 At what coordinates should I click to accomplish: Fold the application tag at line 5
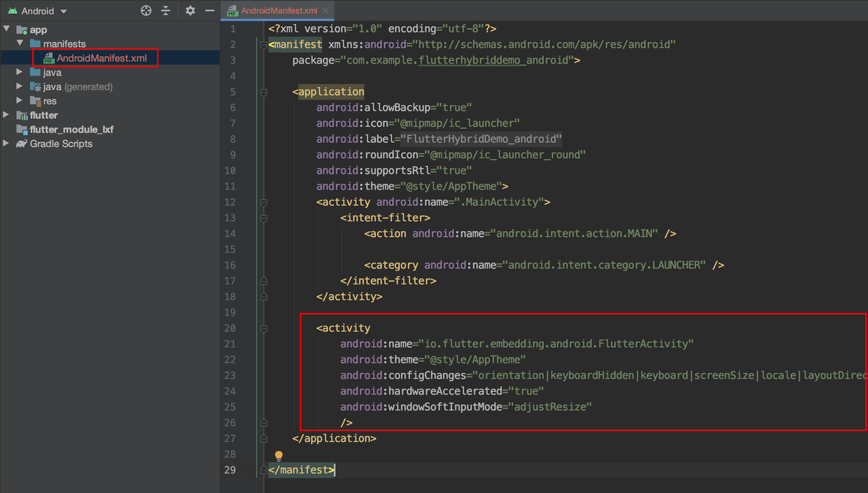[264, 92]
